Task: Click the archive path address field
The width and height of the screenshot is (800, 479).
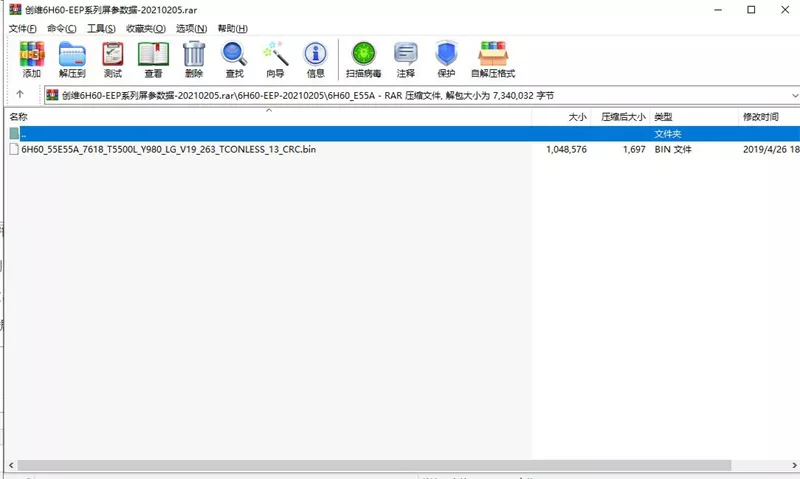Action: pos(422,95)
